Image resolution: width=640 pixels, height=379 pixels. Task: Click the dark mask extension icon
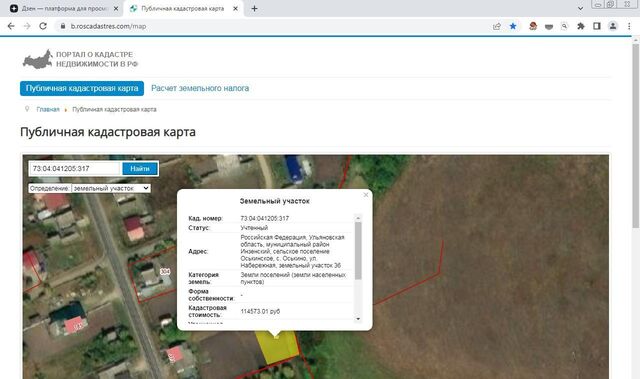549,26
